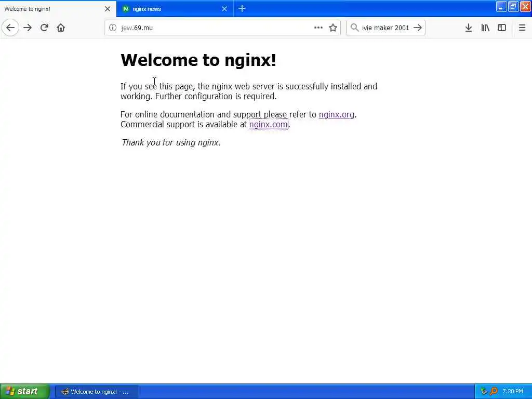Open a new tab with the plus

[x=242, y=8]
